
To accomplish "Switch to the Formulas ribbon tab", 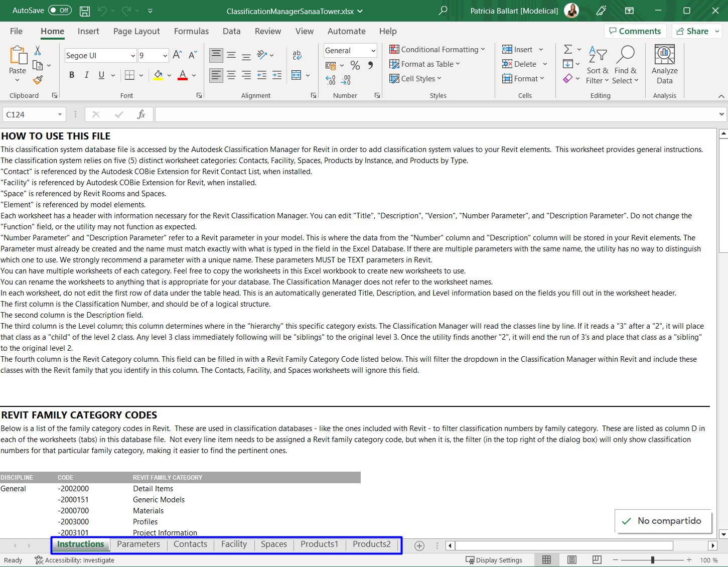I will (x=191, y=31).
